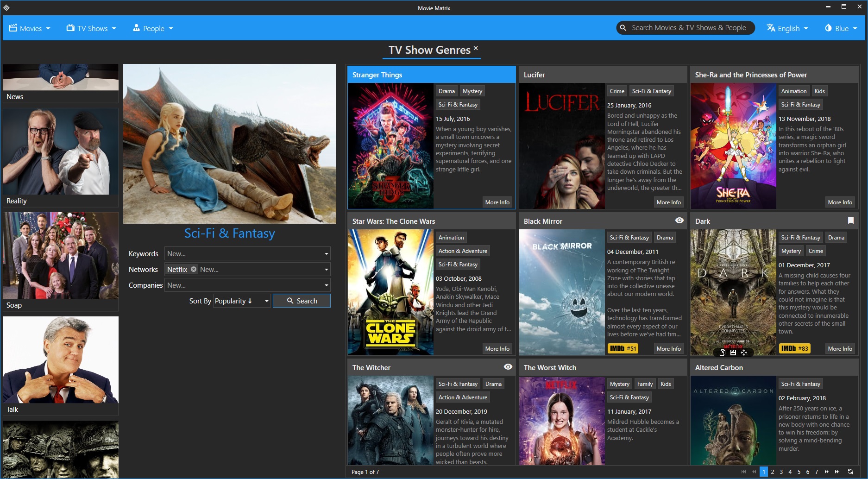The width and height of the screenshot is (868, 479).
Task: Expand the Companies dropdown arrow
Action: pos(326,285)
